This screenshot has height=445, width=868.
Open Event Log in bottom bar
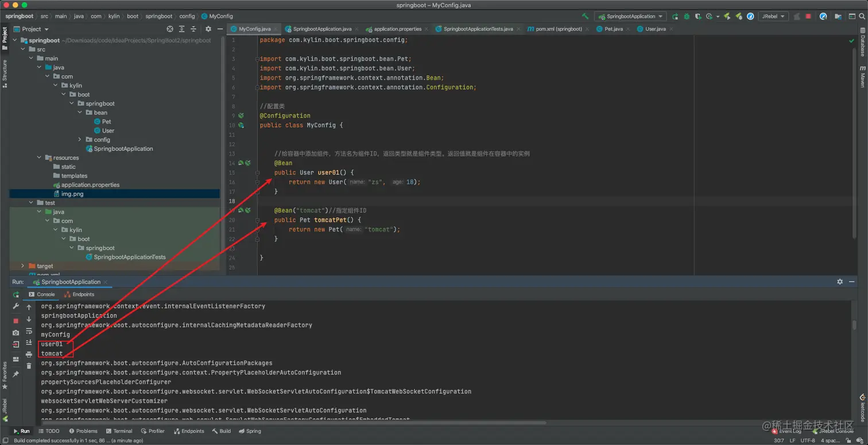pyautogui.click(x=786, y=431)
